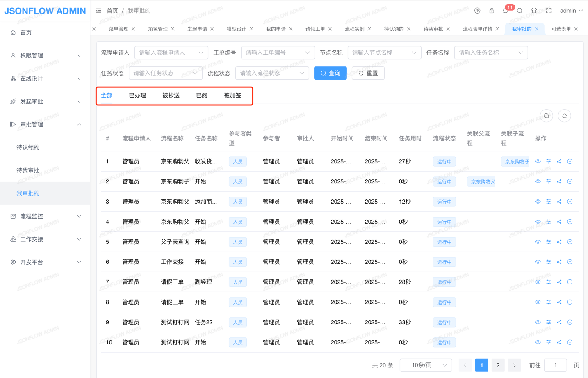
Task: Open the 待认领的 sidebar menu item
Action: coord(28,147)
